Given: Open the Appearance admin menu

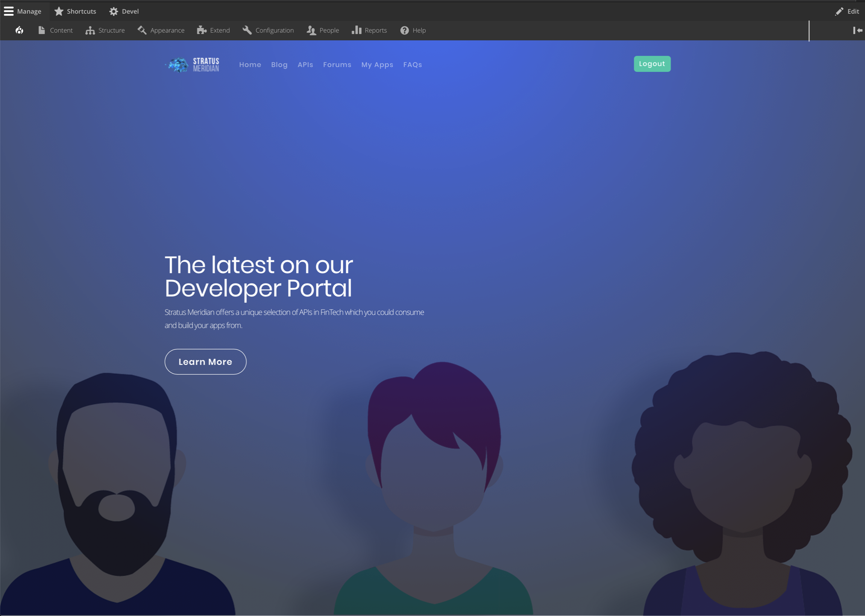Looking at the screenshot, I should 161,30.
